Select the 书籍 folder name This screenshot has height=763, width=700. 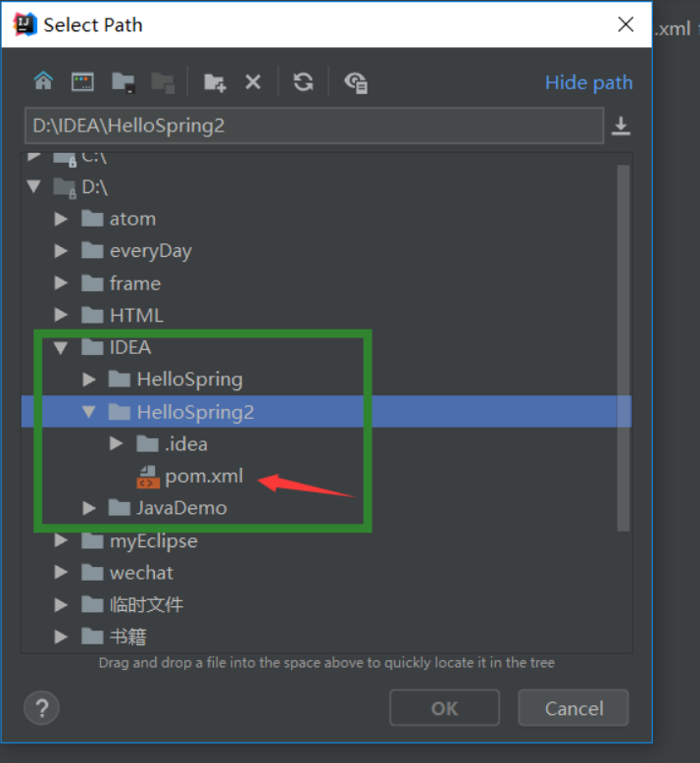tap(127, 636)
